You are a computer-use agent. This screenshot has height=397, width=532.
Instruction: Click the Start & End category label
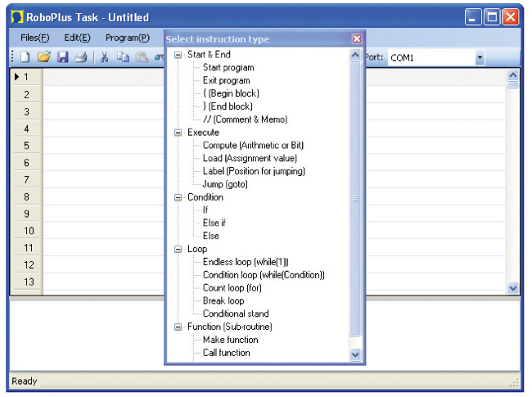pos(209,55)
